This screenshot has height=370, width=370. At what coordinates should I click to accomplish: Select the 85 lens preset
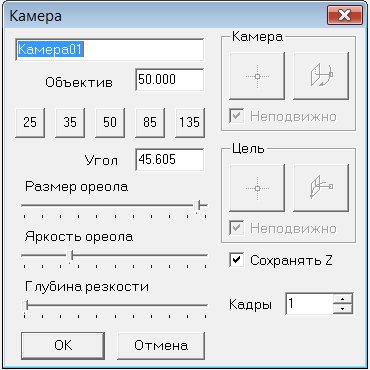(x=150, y=122)
